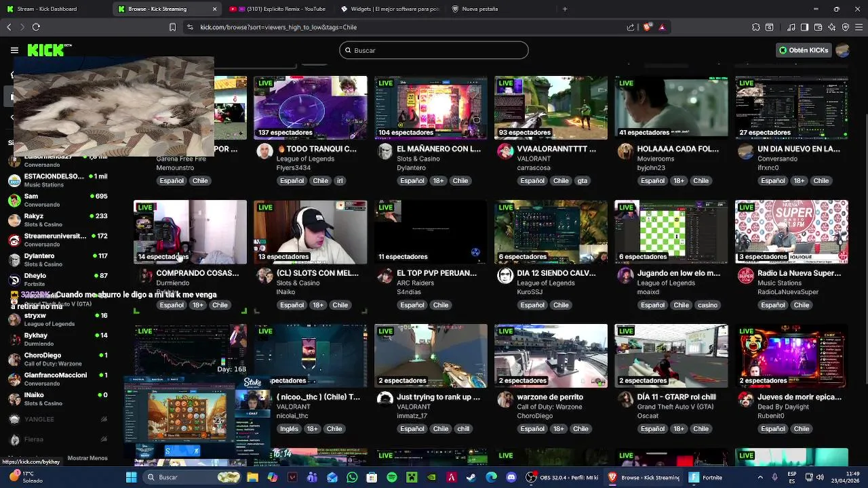The height and width of the screenshot is (488, 868).
Task: Open the Kick hamburger menu
Action: point(14,50)
